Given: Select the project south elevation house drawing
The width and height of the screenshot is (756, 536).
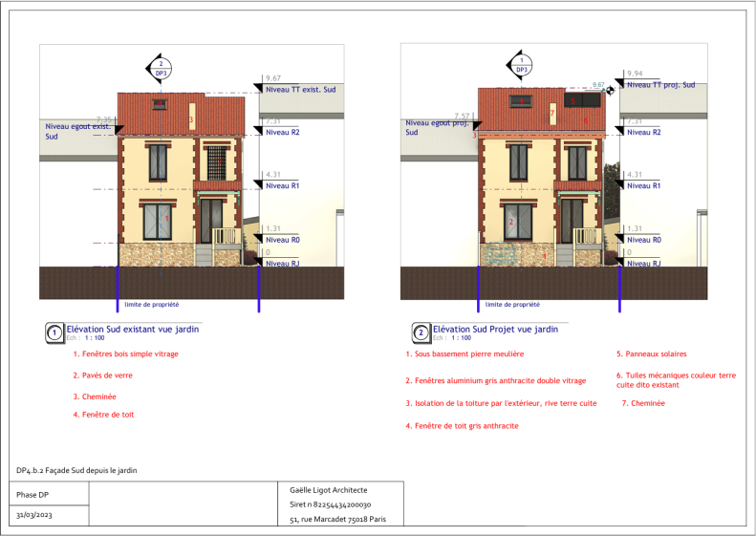Looking at the screenshot, I should [542, 177].
